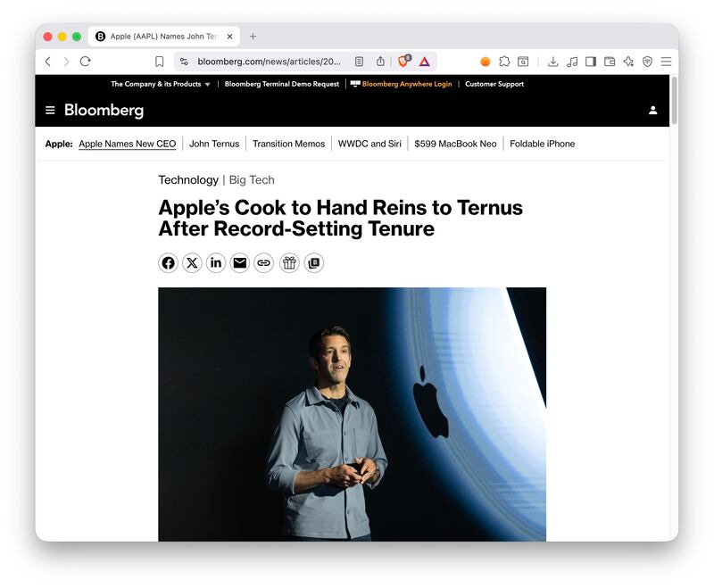
Task: Click the article photo of presenter
Action: [352, 414]
